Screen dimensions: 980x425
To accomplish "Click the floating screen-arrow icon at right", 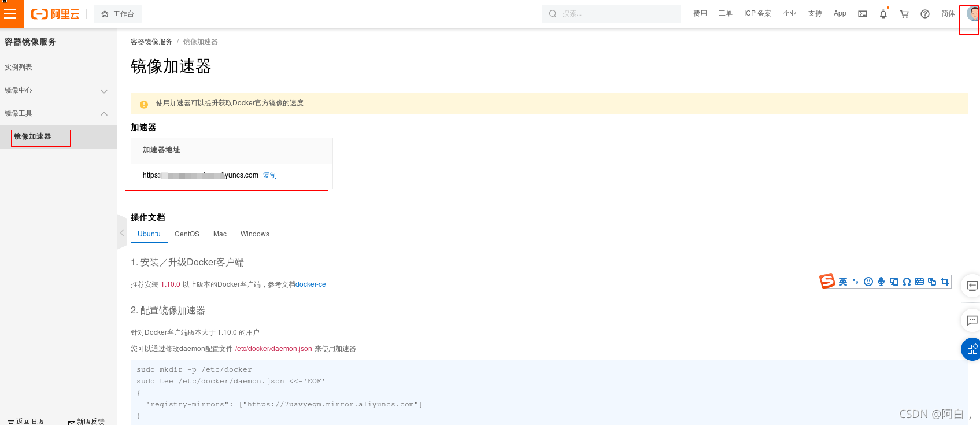I will pos(972,286).
